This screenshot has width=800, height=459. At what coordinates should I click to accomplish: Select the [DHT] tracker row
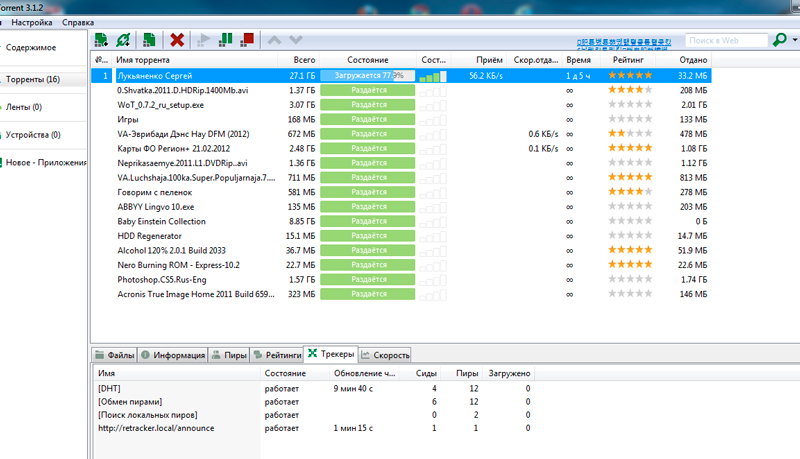[314, 389]
